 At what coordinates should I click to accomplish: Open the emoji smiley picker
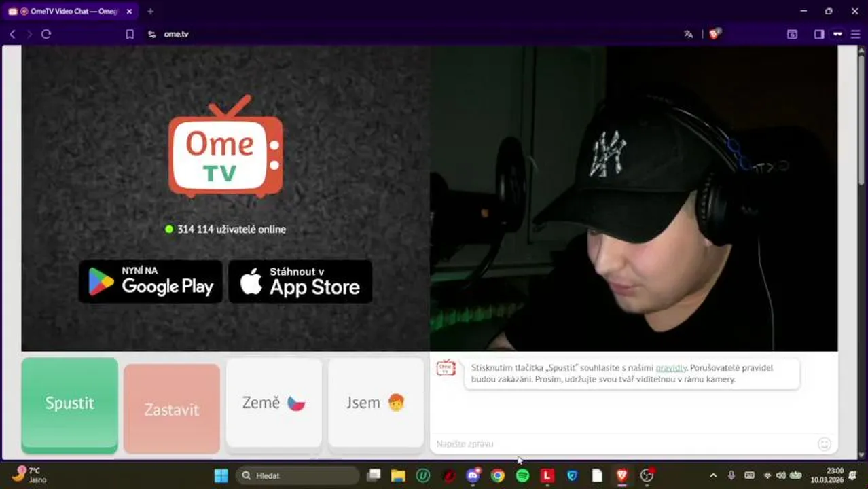pos(825,444)
